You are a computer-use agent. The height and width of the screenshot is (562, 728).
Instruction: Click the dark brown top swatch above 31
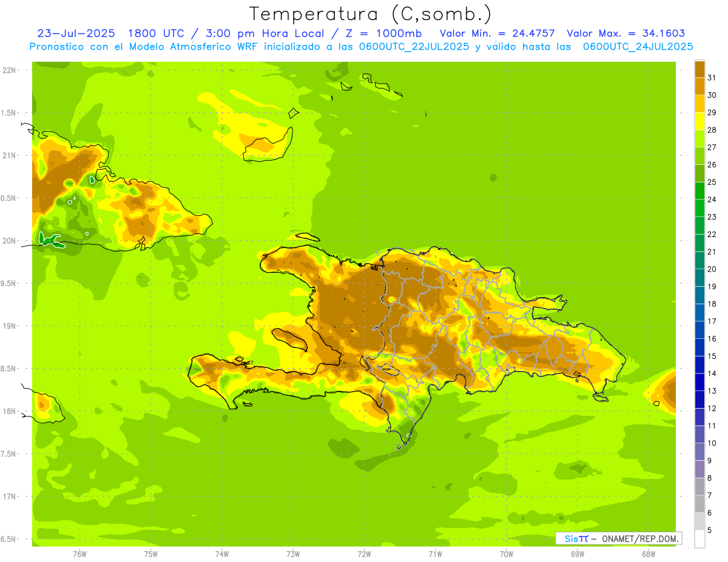[699, 69]
